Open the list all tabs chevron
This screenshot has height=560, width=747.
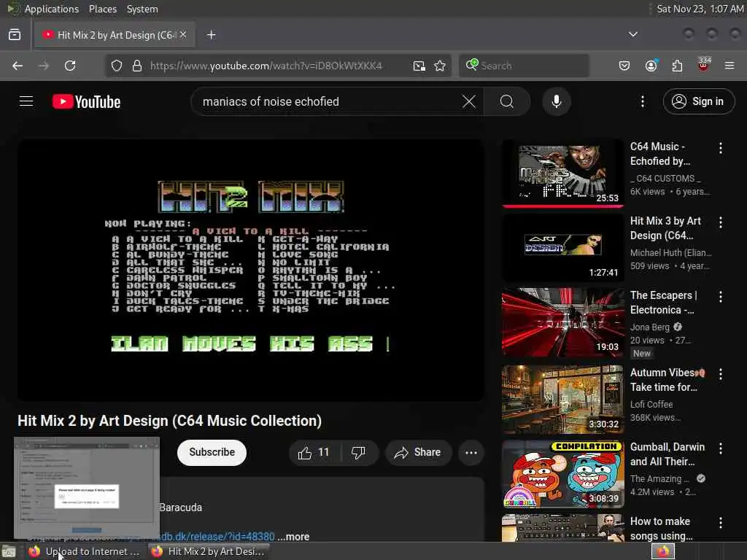pyautogui.click(x=632, y=34)
